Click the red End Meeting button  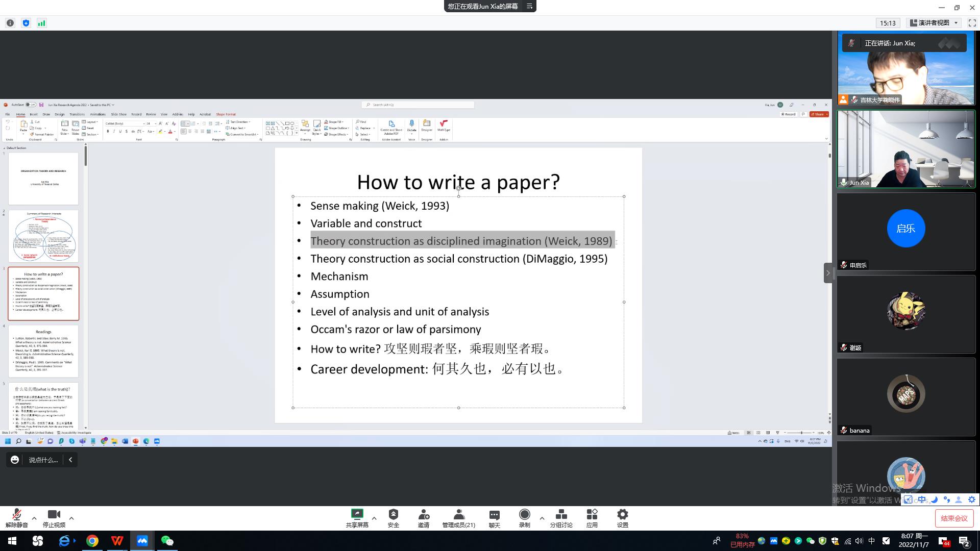[954, 518]
